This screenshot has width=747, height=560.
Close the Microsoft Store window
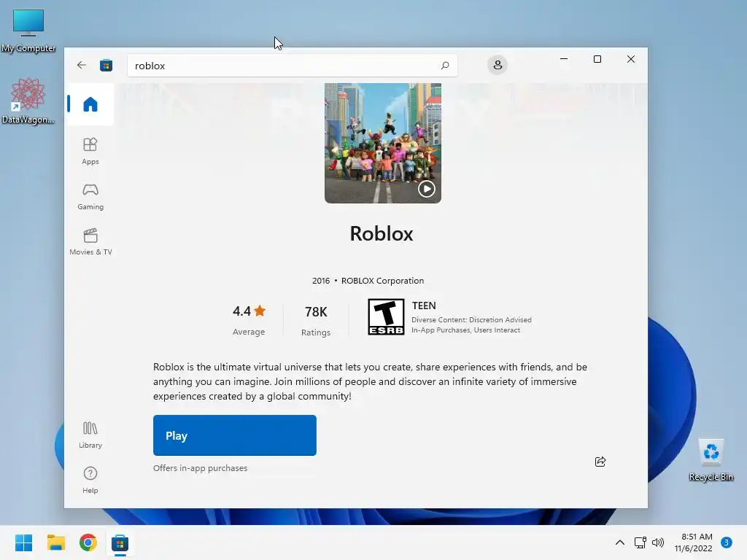(631, 59)
